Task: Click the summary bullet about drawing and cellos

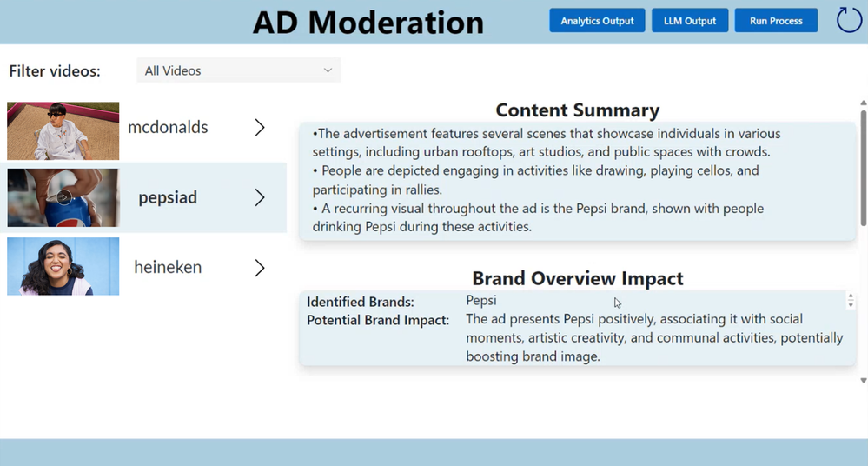Action: (535, 180)
